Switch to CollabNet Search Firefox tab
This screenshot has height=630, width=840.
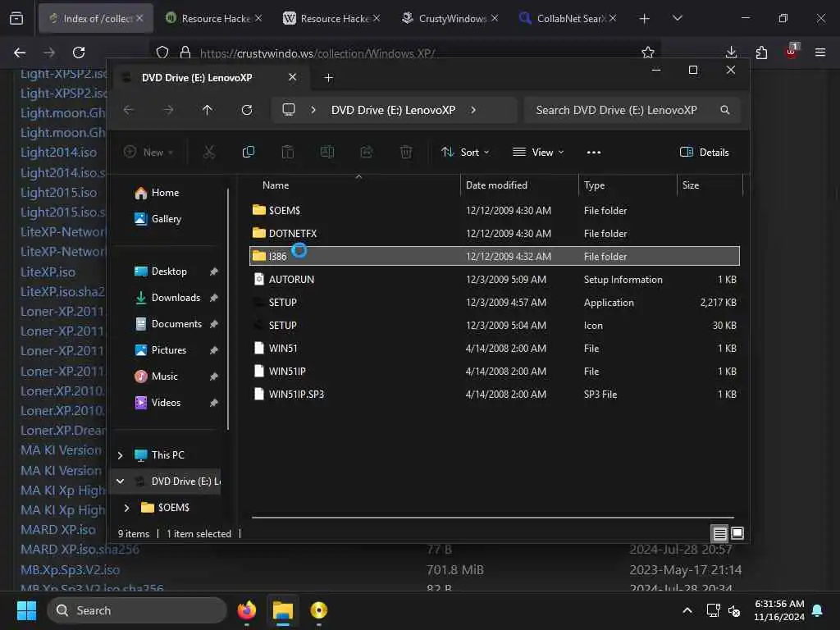coord(568,18)
